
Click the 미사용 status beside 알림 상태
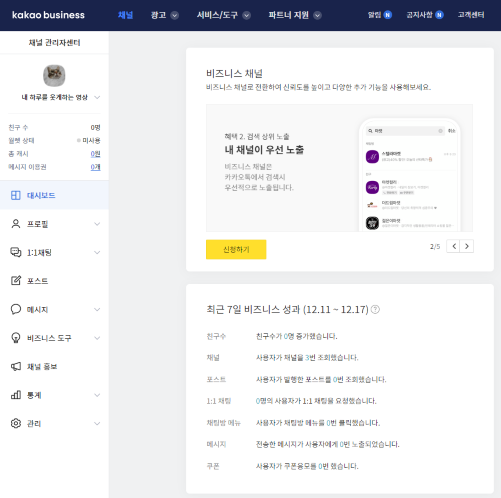(89, 140)
